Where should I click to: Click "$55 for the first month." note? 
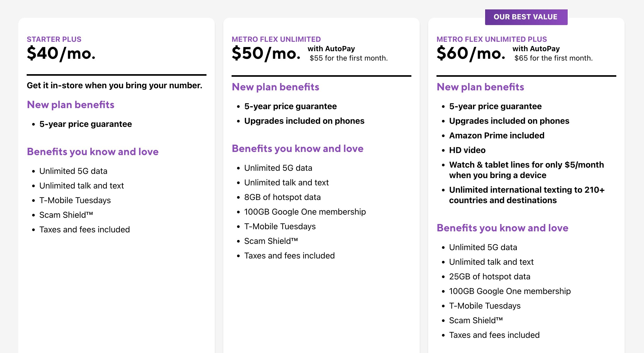(x=348, y=58)
